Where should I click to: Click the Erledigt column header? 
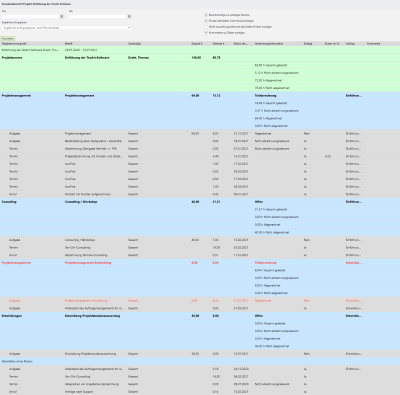click(x=308, y=44)
